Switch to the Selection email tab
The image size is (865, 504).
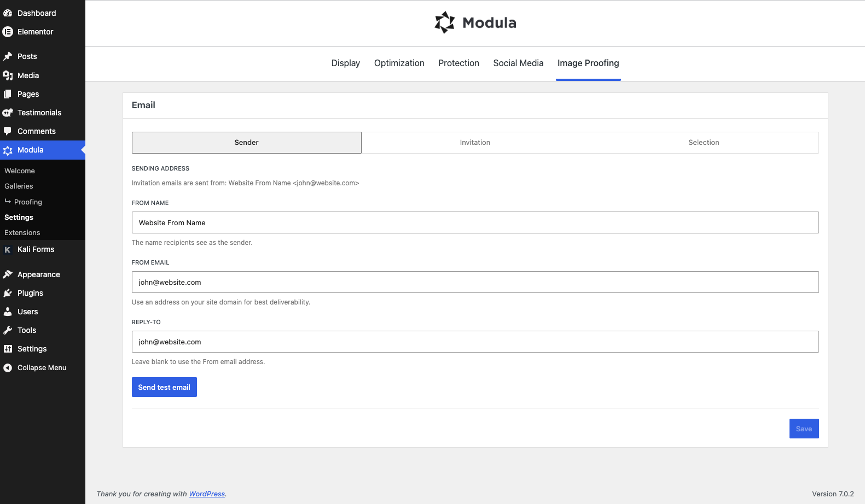click(704, 143)
